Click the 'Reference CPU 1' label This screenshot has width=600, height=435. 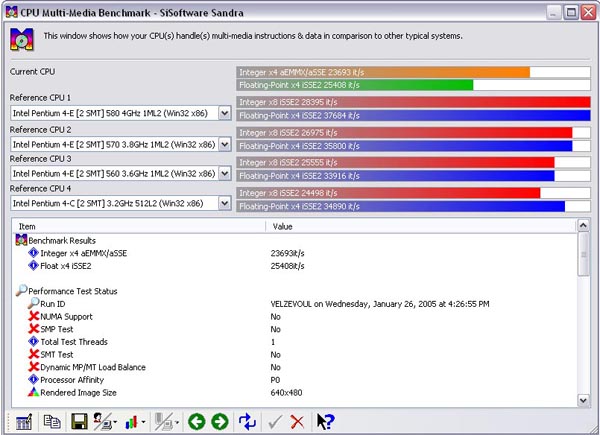[40, 98]
